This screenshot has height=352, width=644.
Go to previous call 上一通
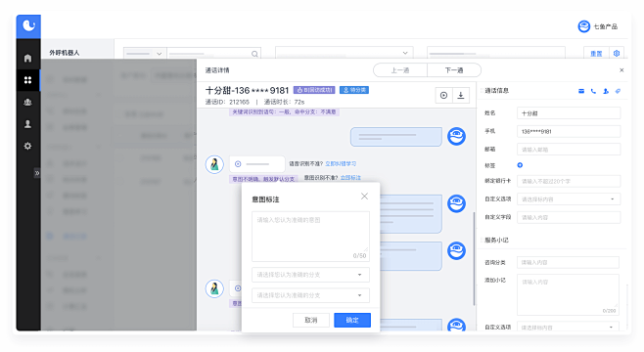(400, 70)
